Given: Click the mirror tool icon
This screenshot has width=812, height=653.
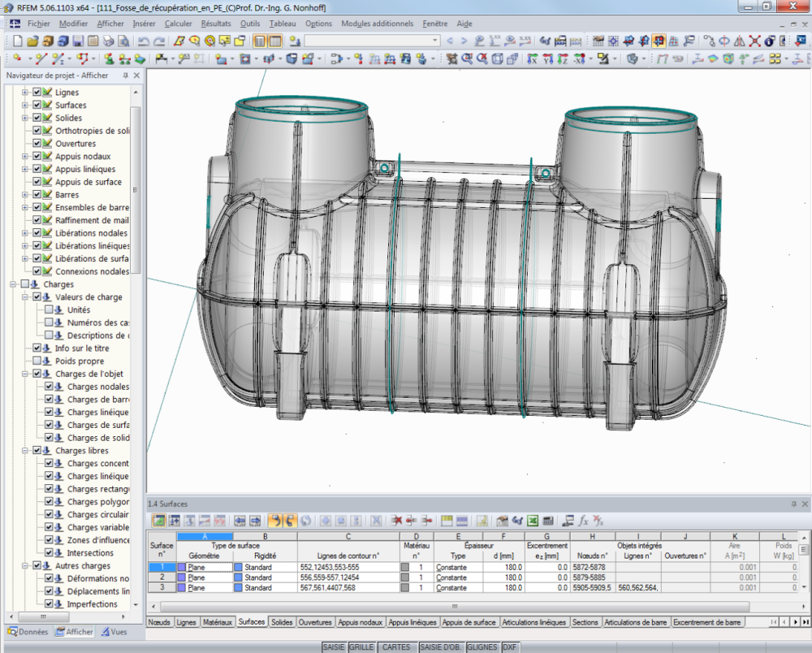Looking at the screenshot, I should (740, 41).
